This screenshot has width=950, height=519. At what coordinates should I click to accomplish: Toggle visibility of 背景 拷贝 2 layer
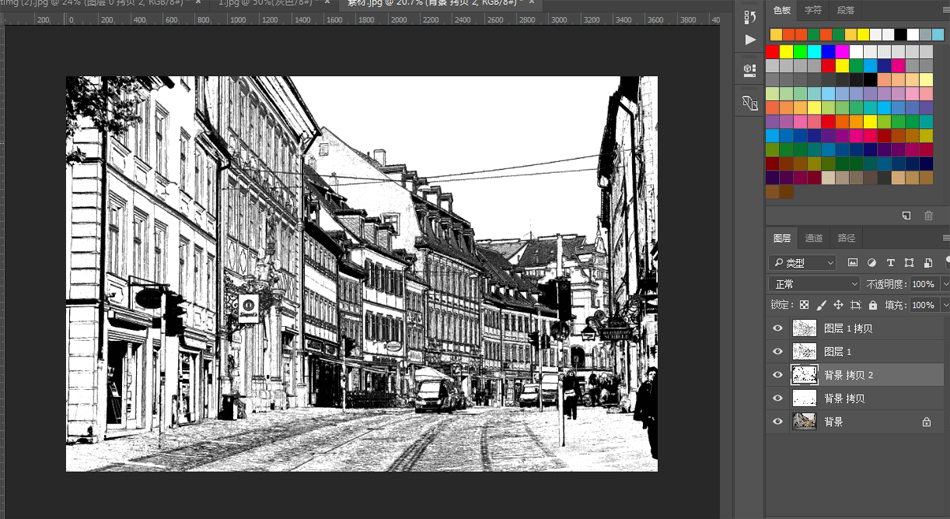click(778, 375)
